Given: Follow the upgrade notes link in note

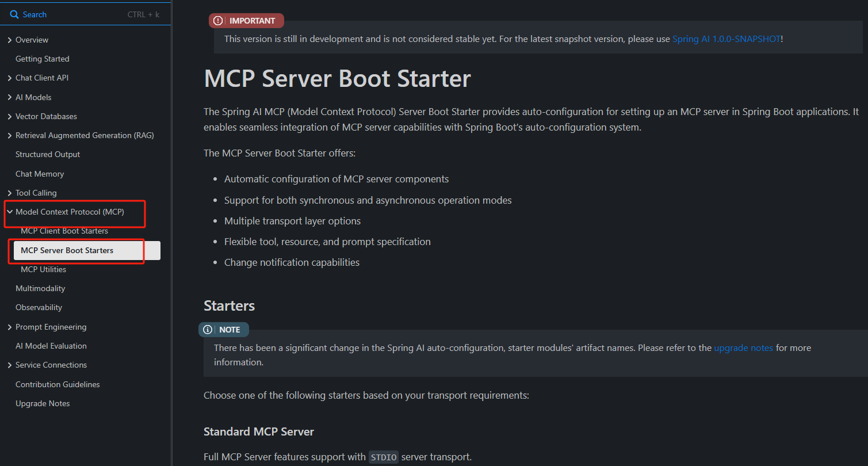Looking at the screenshot, I should point(743,347).
